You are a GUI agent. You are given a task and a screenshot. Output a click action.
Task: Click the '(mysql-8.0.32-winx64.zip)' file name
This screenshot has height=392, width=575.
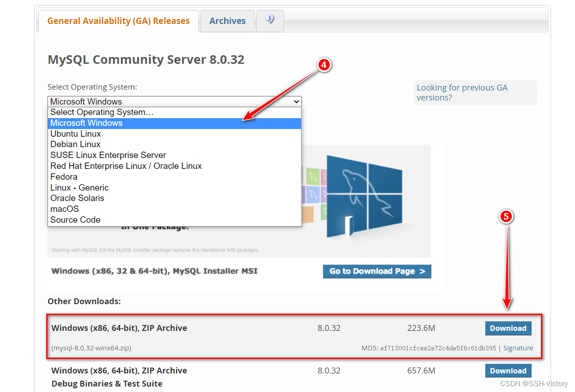[x=91, y=348]
